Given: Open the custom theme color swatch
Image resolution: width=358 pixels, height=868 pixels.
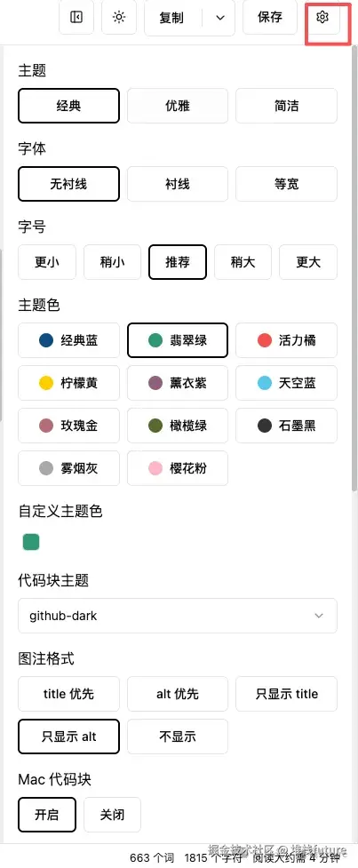Looking at the screenshot, I should pyautogui.click(x=31, y=542).
